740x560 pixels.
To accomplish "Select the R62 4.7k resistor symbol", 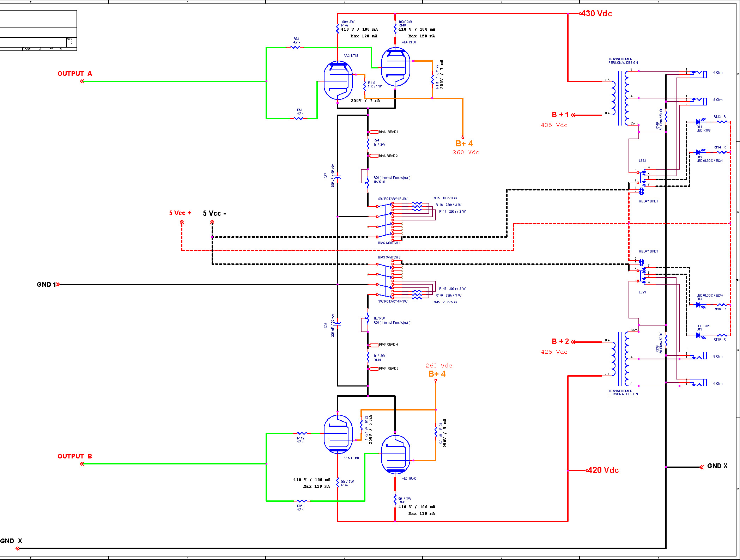I will click(296, 47).
